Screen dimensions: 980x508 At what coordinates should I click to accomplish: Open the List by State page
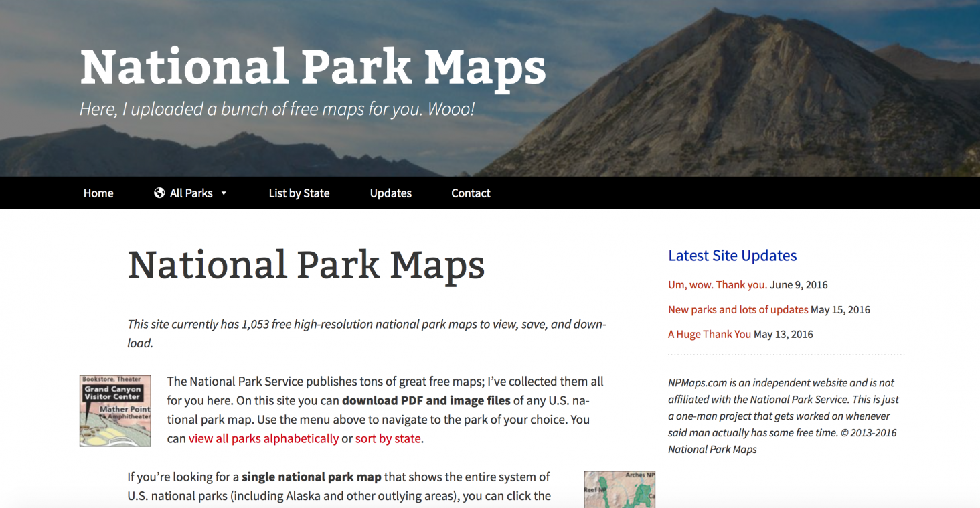tap(299, 193)
